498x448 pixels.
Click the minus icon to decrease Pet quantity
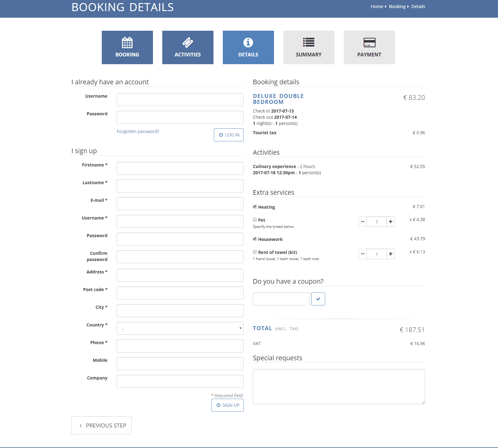pyautogui.click(x=362, y=222)
